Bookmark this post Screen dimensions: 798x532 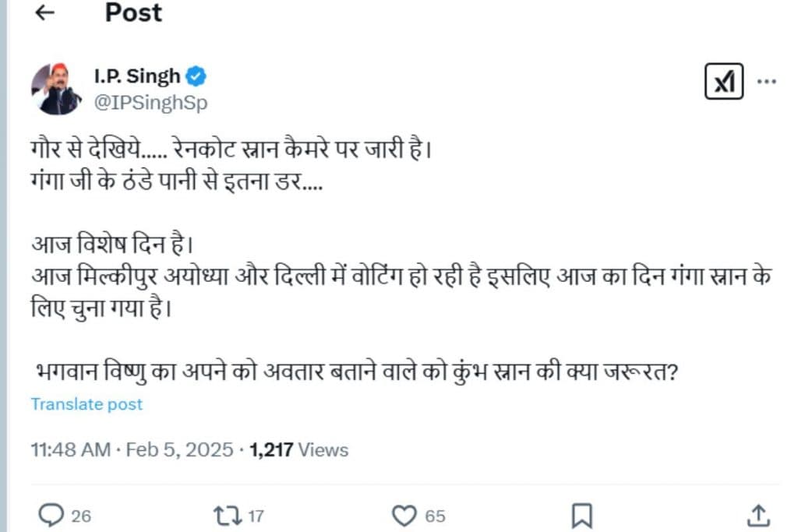click(x=582, y=515)
